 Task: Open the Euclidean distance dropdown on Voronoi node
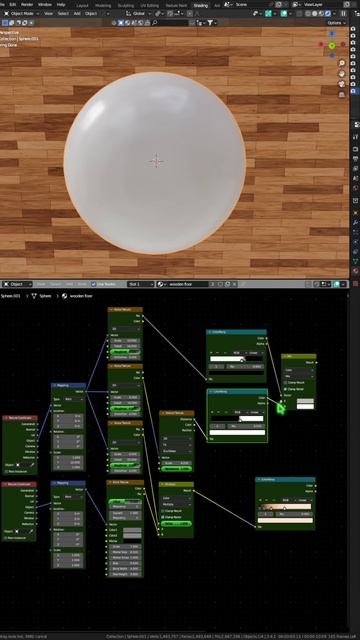(x=176, y=451)
